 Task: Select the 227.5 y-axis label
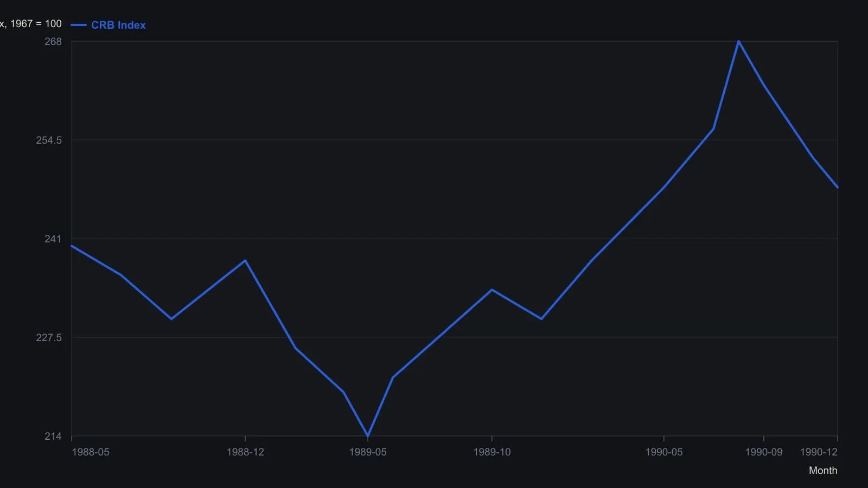click(49, 338)
